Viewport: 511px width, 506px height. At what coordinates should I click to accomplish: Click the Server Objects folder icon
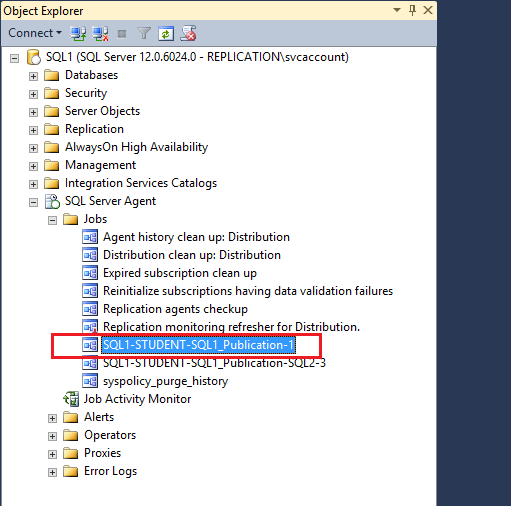coord(51,111)
